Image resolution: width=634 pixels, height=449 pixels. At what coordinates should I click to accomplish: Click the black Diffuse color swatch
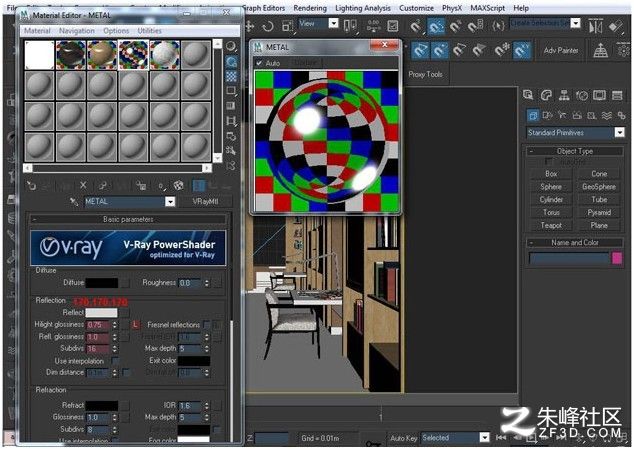click(102, 282)
